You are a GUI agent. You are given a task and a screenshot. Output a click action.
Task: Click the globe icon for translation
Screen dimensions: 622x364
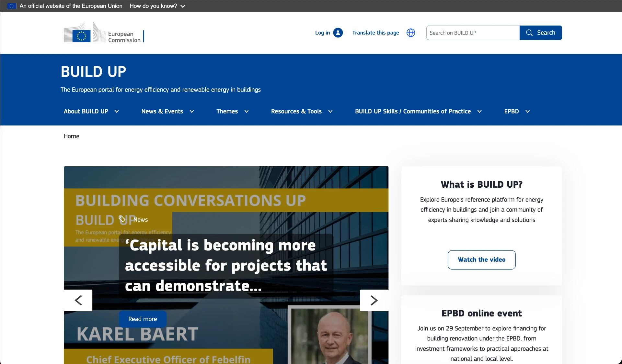click(x=411, y=33)
